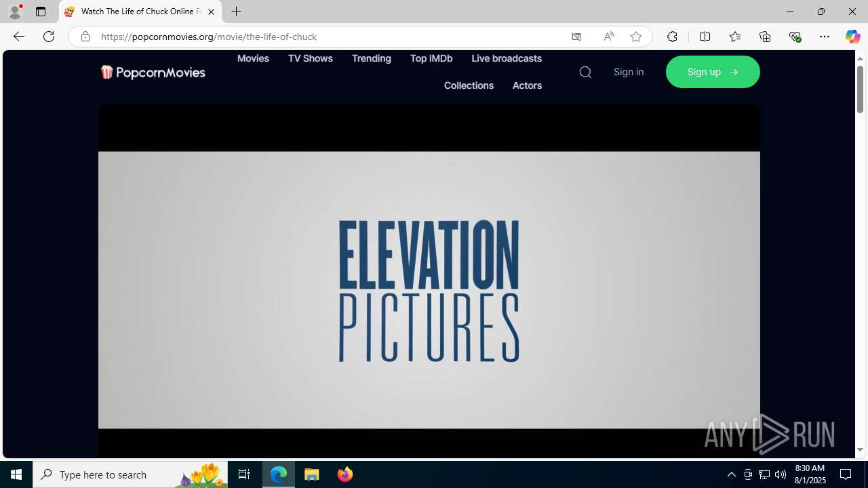The width and height of the screenshot is (868, 488).
Task: Go back with the browser back arrow
Action: [18, 37]
